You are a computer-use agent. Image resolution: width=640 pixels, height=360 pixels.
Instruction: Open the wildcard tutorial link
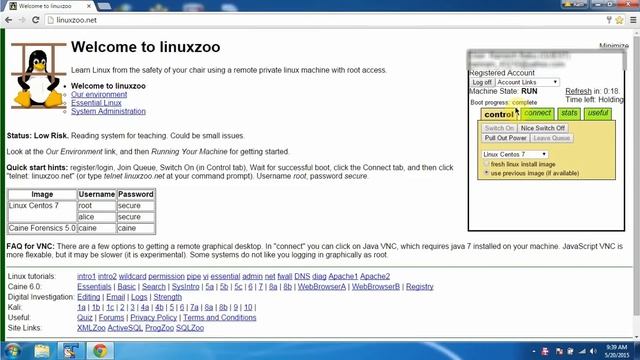[x=132, y=276]
